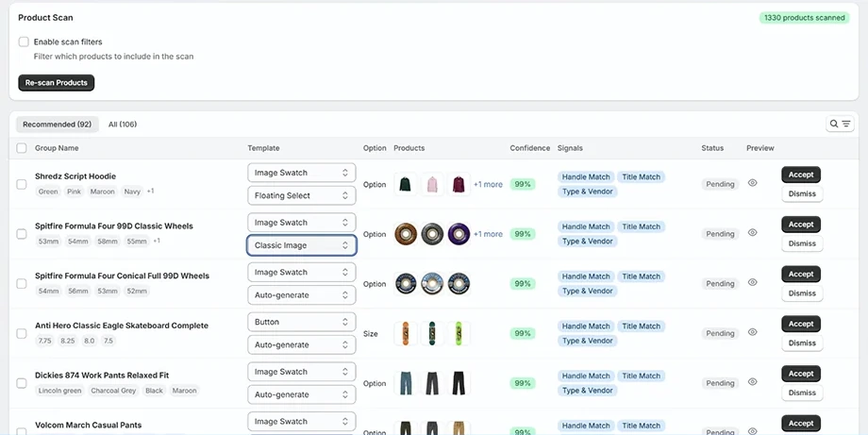Image resolution: width=868 pixels, height=435 pixels.
Task: Preview the Dickies 874 Work Pants group
Action: point(752,382)
